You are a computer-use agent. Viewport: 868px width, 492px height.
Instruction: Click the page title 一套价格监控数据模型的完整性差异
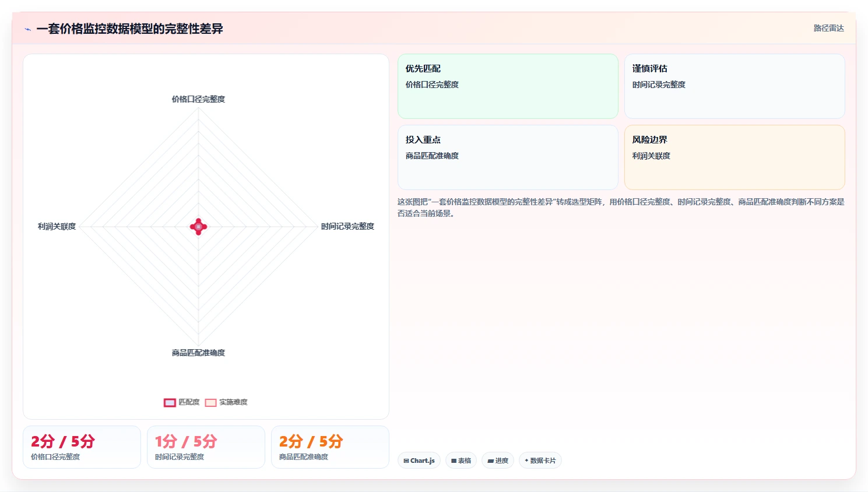(129, 29)
